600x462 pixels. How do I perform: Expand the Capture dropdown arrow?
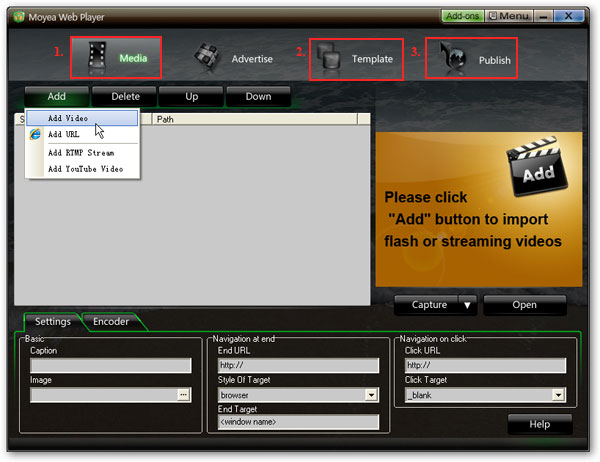(467, 305)
